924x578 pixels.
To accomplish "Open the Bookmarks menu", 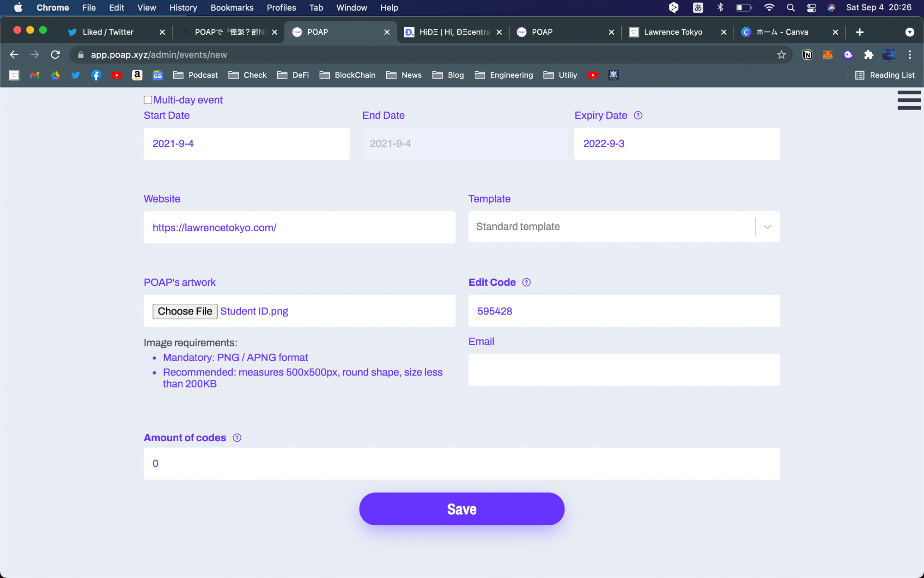I will coord(232,7).
